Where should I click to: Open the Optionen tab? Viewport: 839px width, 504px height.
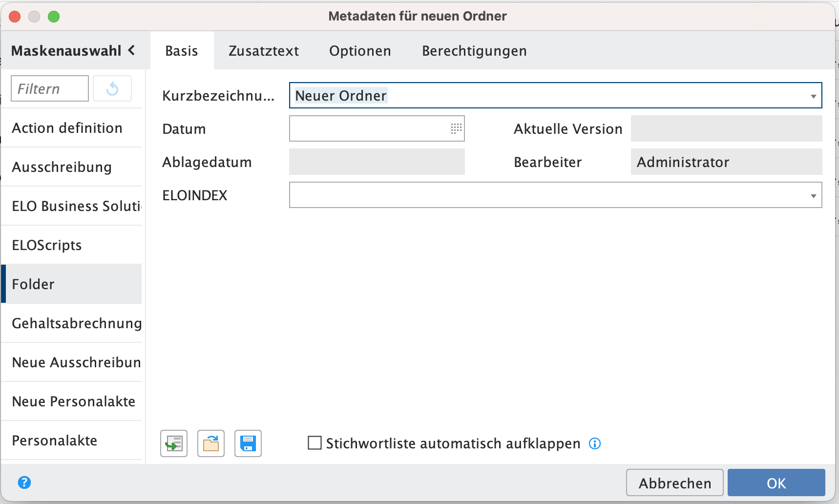pyautogui.click(x=360, y=51)
